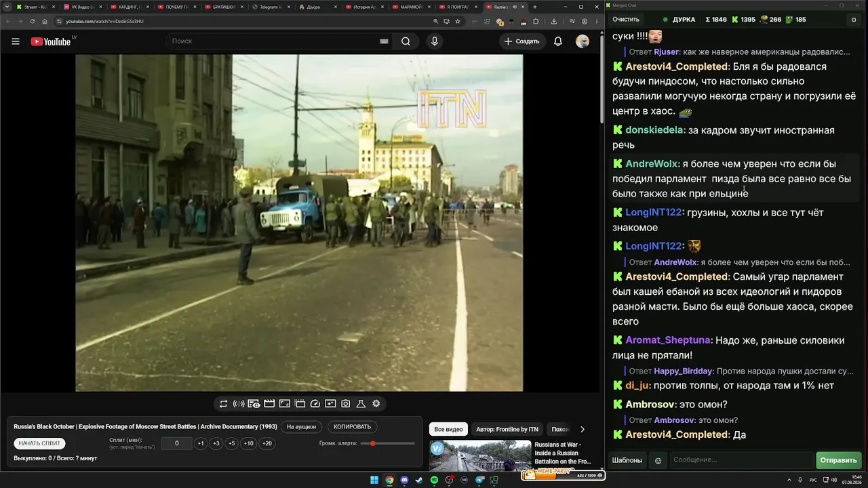
Task: Click the card-with-eye icon below video
Action: coord(254,404)
